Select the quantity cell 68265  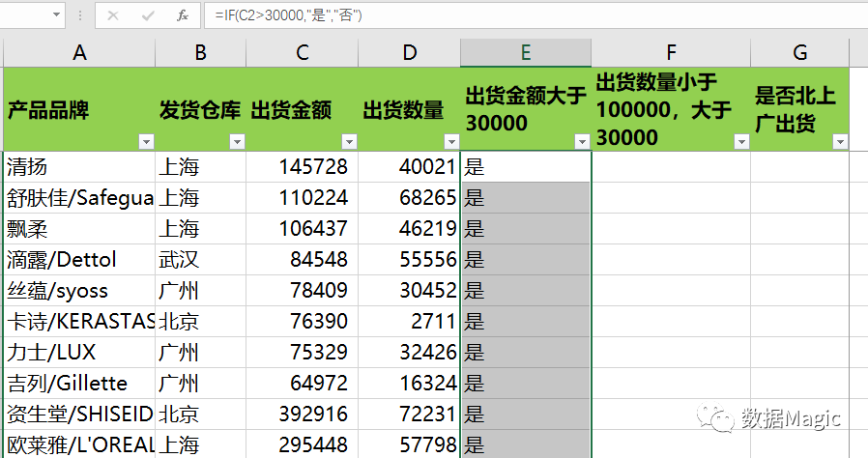pos(410,197)
